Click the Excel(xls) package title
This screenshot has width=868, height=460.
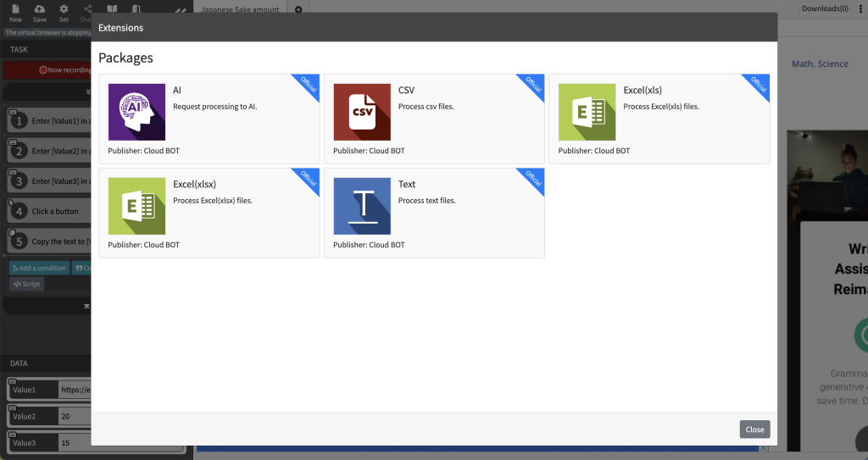click(x=643, y=91)
